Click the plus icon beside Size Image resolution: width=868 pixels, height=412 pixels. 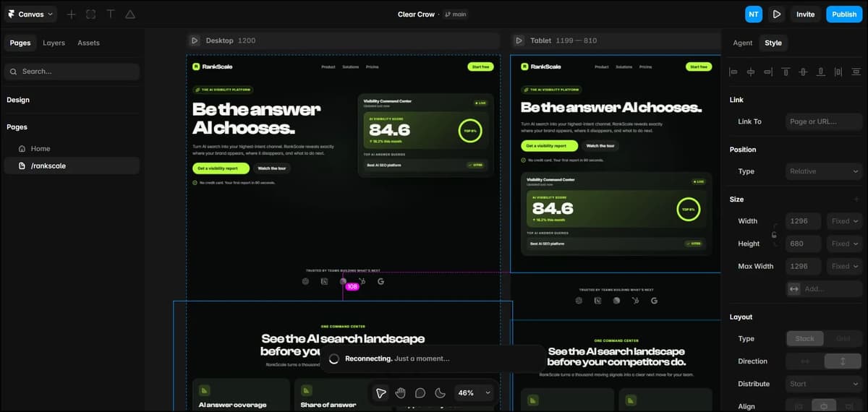(x=856, y=199)
